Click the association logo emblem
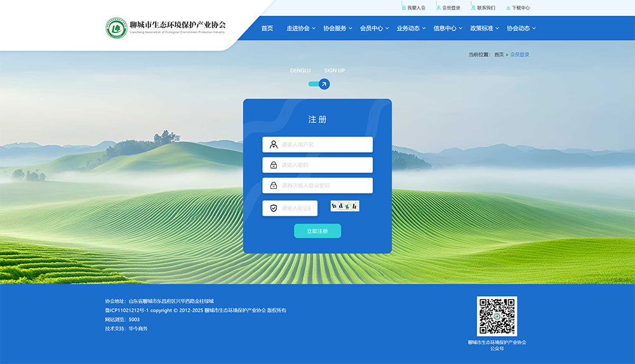Viewport: 635px width, 364px height. coord(116,28)
